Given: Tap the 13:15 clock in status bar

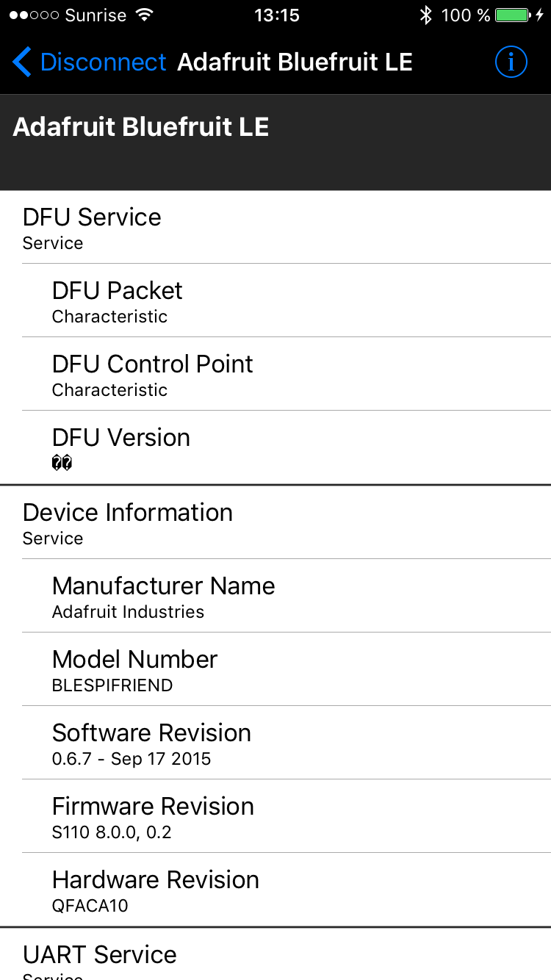Looking at the screenshot, I should pos(276,15).
